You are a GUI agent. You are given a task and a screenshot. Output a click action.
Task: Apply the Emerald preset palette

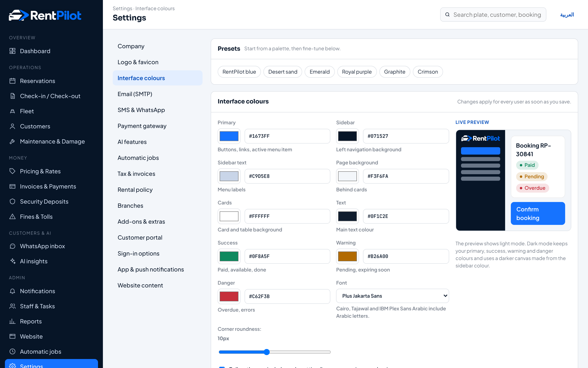(320, 72)
